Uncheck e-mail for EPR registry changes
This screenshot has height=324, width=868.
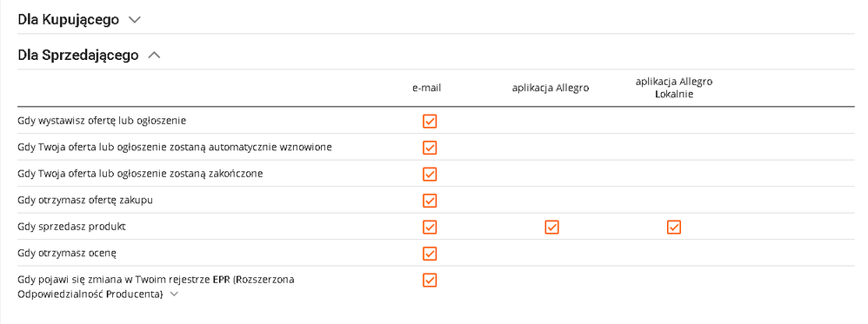(430, 281)
